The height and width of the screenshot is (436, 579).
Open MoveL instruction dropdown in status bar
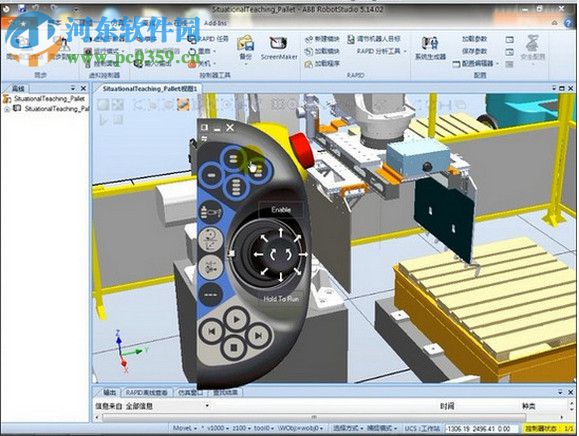[x=185, y=428]
